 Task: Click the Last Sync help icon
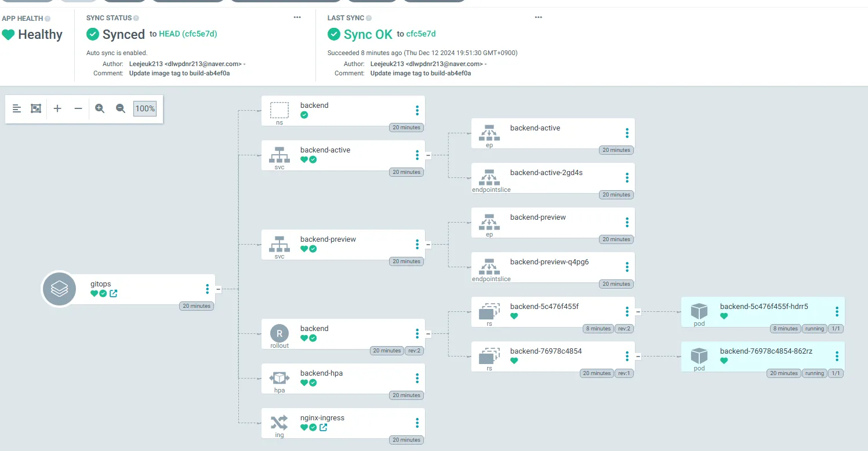pyautogui.click(x=369, y=19)
